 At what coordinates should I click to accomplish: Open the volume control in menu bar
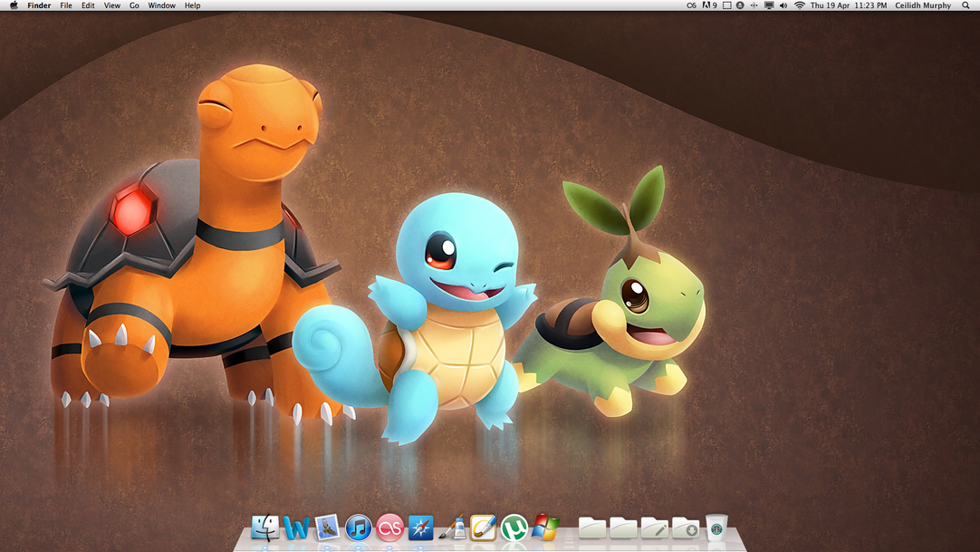[783, 5]
